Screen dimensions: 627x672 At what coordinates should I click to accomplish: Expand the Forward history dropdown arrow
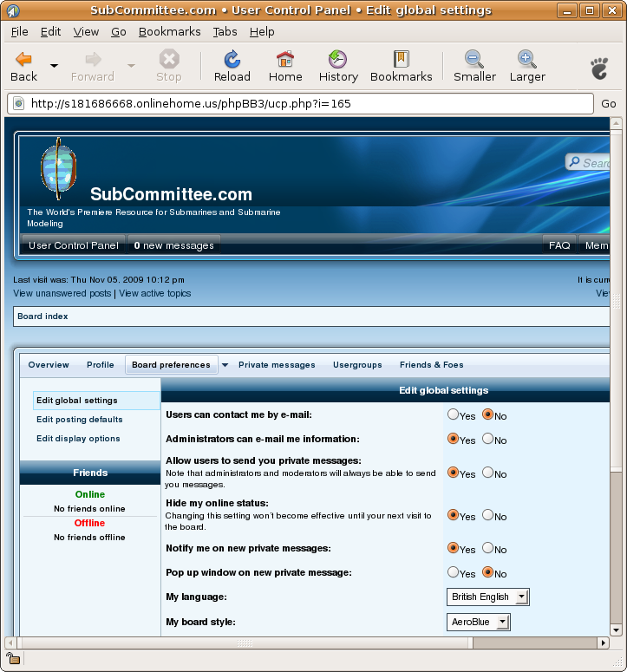click(x=131, y=66)
